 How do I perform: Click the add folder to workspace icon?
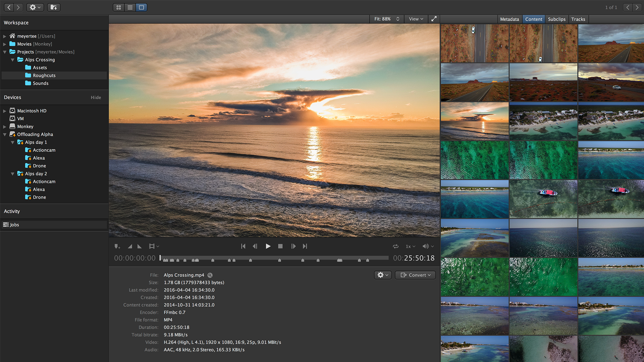pyautogui.click(x=54, y=7)
